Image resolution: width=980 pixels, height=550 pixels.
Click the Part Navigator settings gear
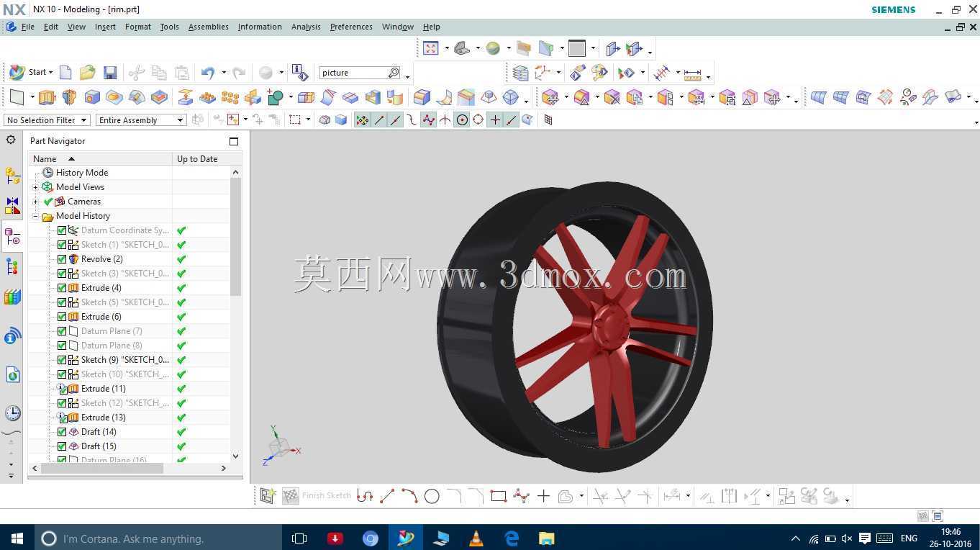pyautogui.click(x=11, y=140)
